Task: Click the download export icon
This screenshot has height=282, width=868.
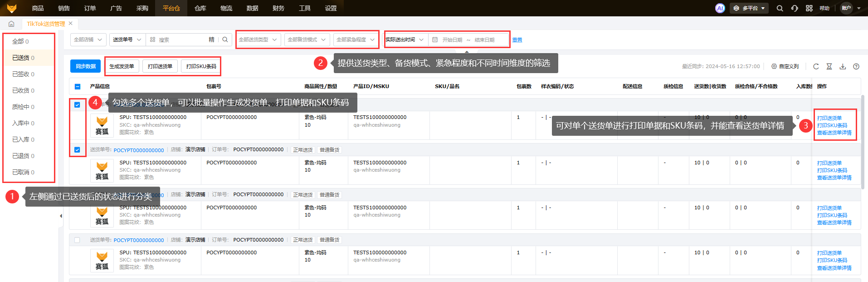Action: (x=843, y=66)
